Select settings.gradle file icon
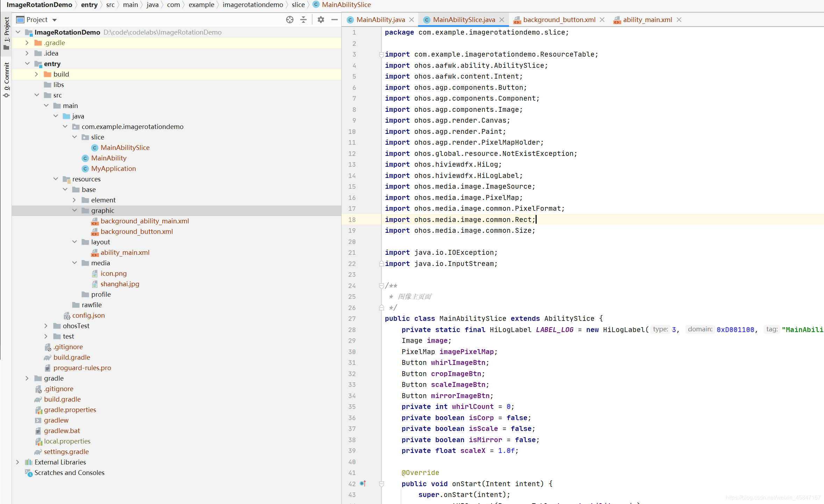 coord(38,452)
